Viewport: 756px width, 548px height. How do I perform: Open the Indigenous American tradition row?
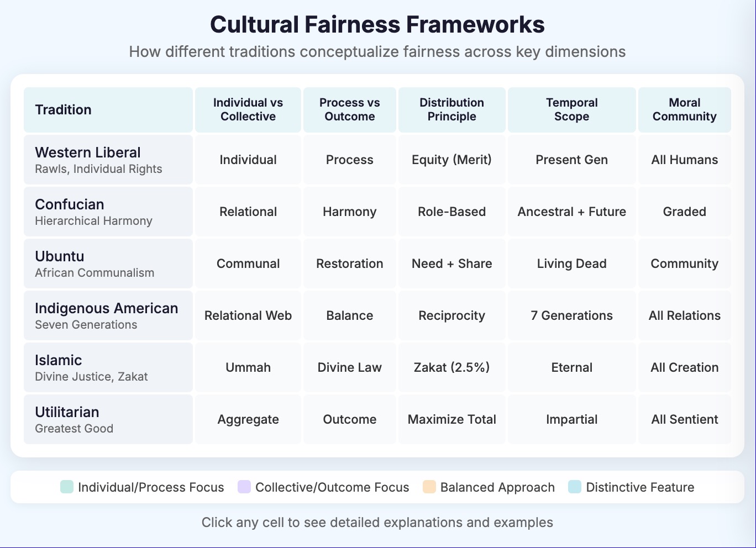click(x=108, y=315)
